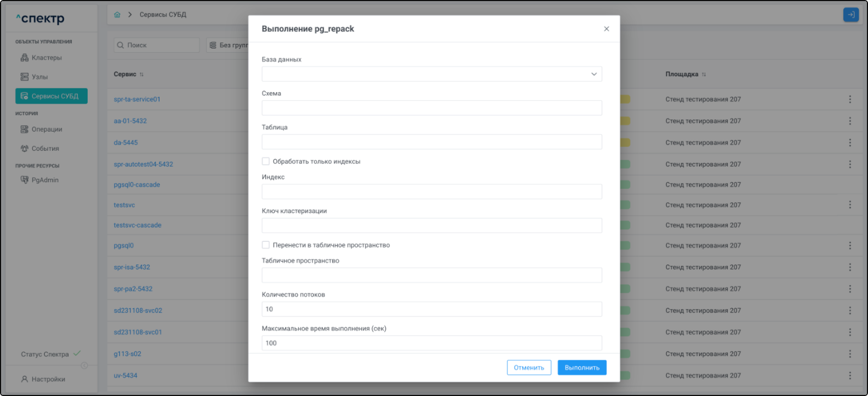Open the testsvc-cascade service link
This screenshot has height=396, width=868.
point(138,225)
